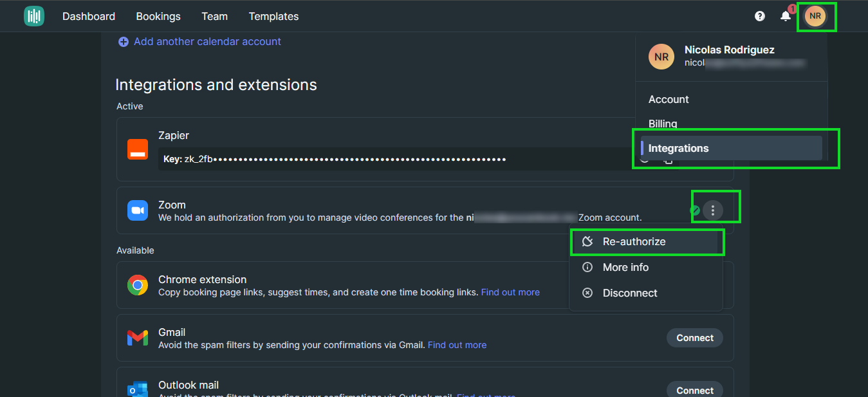
Task: Click the NR avatar in the profile dropdown
Action: pos(661,57)
